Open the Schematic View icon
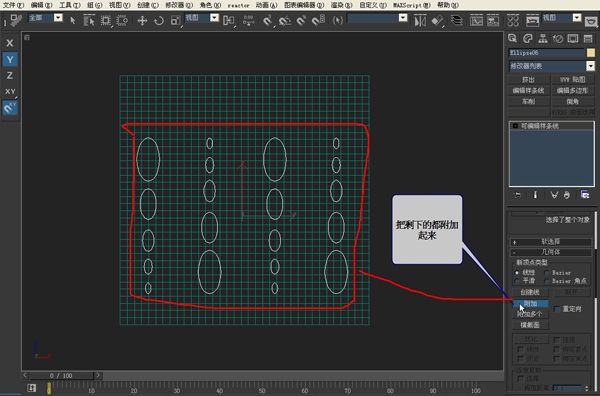The width and height of the screenshot is (600, 396). 493,20
